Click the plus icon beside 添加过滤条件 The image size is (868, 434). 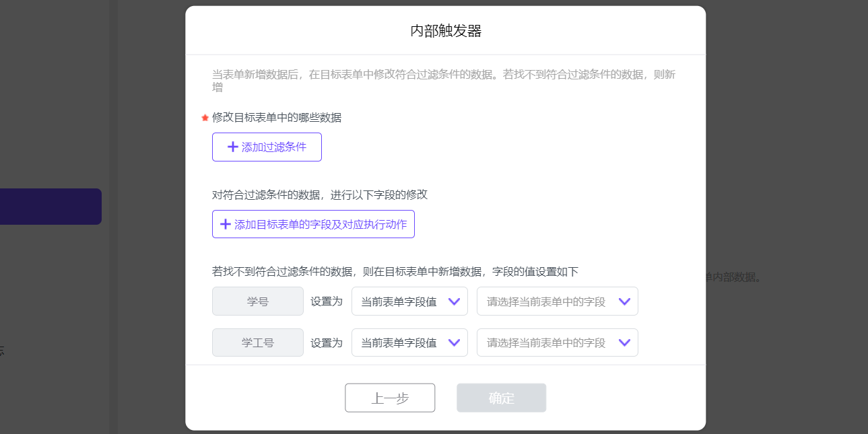pos(232,147)
